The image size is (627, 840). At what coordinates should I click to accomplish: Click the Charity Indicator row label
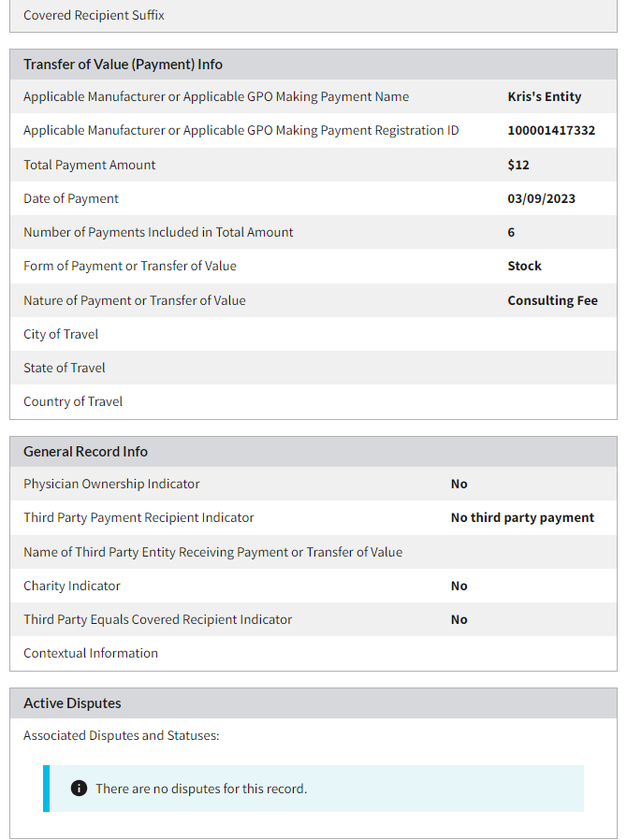coord(72,586)
